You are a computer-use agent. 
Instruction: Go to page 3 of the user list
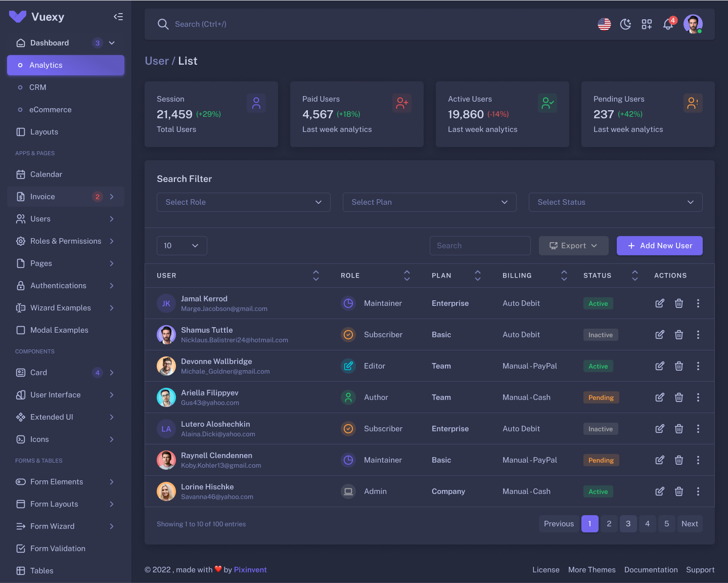pyautogui.click(x=628, y=524)
